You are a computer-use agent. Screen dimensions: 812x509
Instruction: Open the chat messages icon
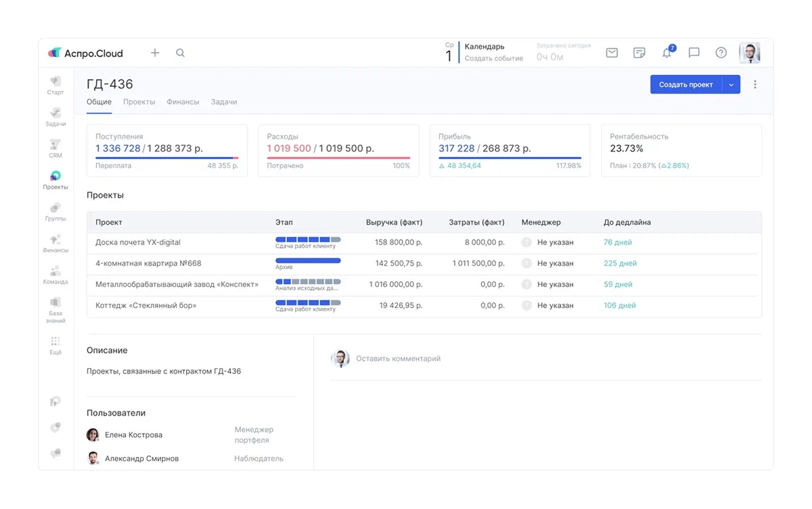pos(694,53)
